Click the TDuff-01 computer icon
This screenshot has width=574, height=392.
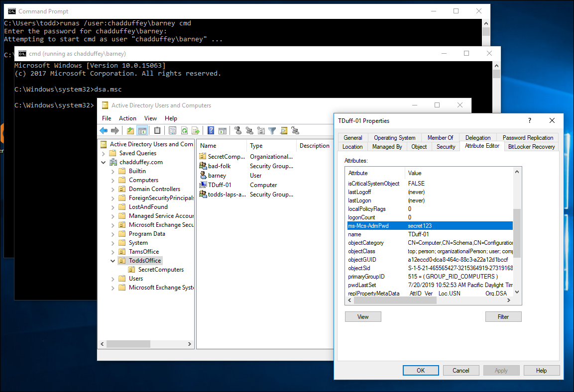click(203, 185)
